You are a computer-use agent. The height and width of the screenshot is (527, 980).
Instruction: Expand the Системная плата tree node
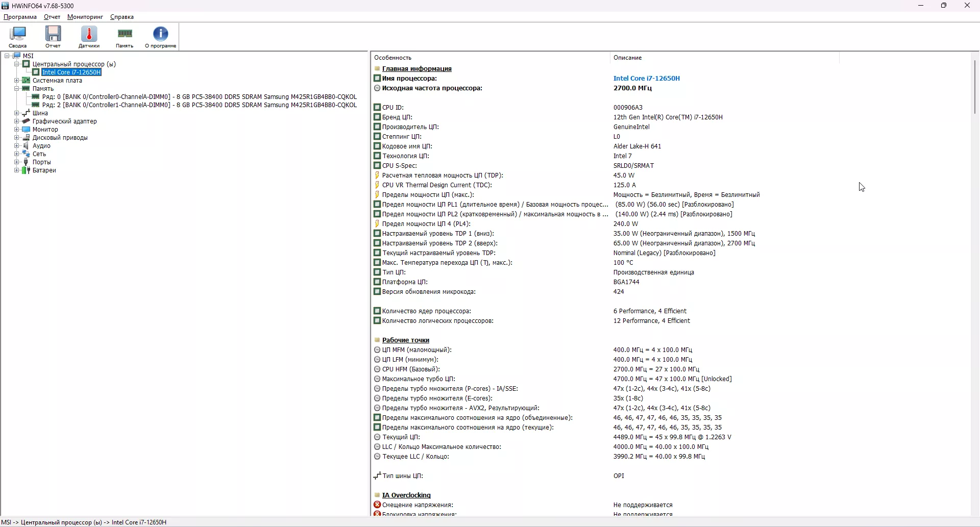tap(16, 81)
